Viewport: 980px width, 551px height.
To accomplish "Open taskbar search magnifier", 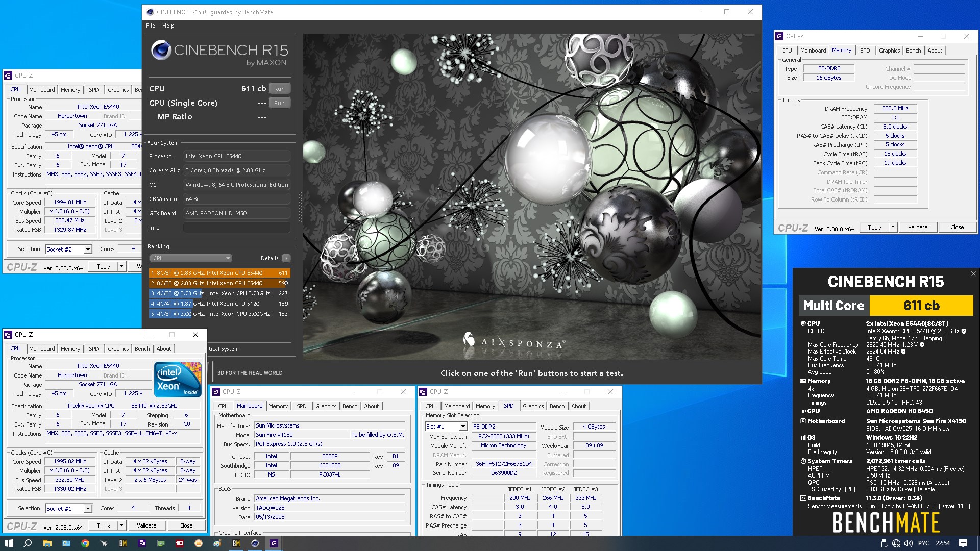I will 28,543.
